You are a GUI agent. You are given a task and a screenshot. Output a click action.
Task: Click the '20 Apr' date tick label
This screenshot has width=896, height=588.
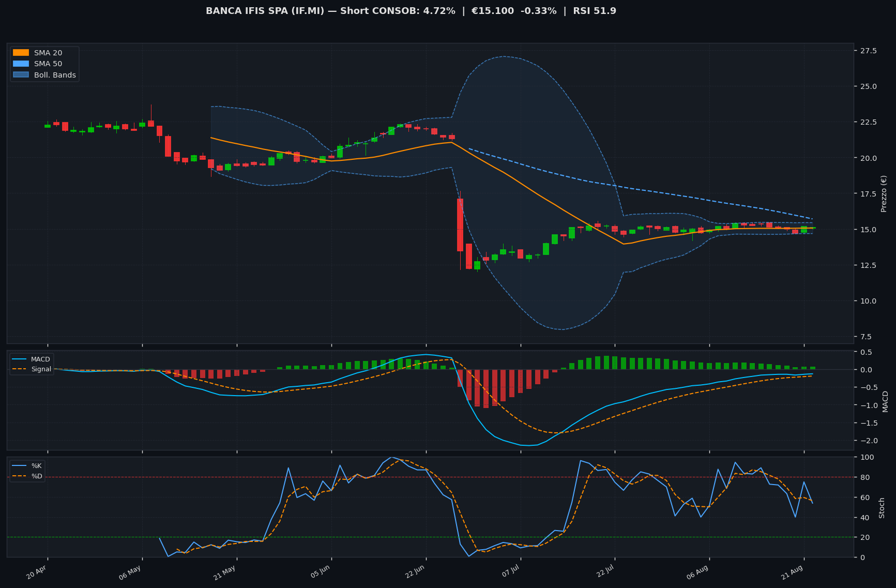[x=36, y=572]
